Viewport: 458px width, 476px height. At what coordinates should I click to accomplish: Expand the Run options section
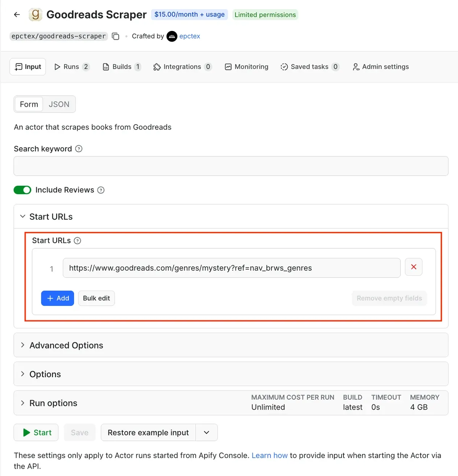click(231, 403)
